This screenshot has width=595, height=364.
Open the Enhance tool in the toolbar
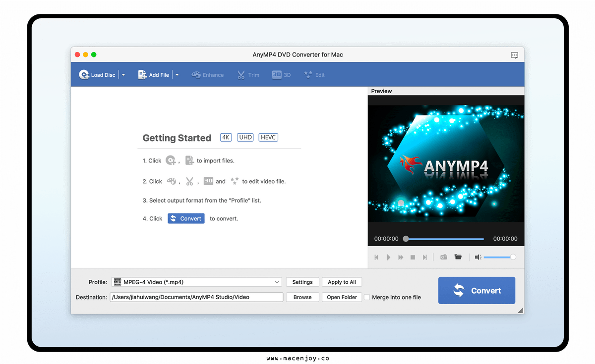click(208, 75)
